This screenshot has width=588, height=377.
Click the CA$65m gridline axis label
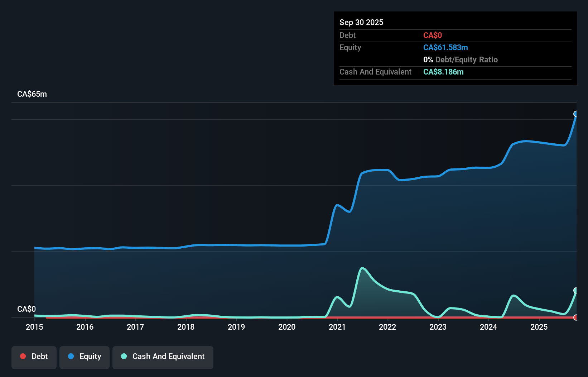click(32, 94)
